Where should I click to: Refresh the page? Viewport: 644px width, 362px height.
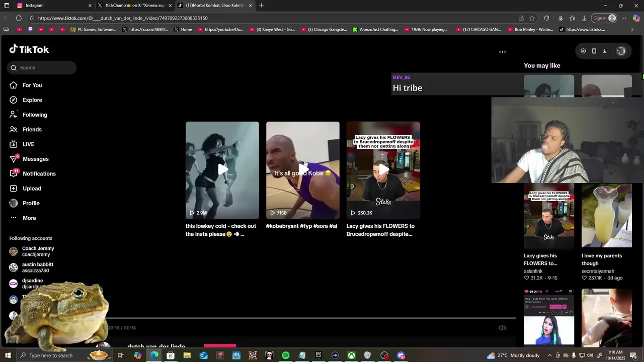coord(19,18)
